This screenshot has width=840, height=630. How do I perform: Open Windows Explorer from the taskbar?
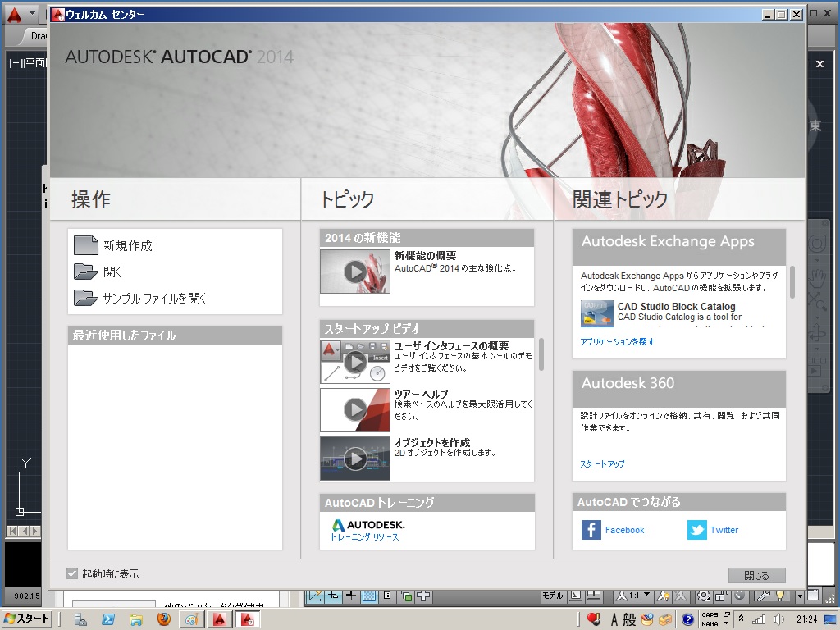[x=136, y=620]
